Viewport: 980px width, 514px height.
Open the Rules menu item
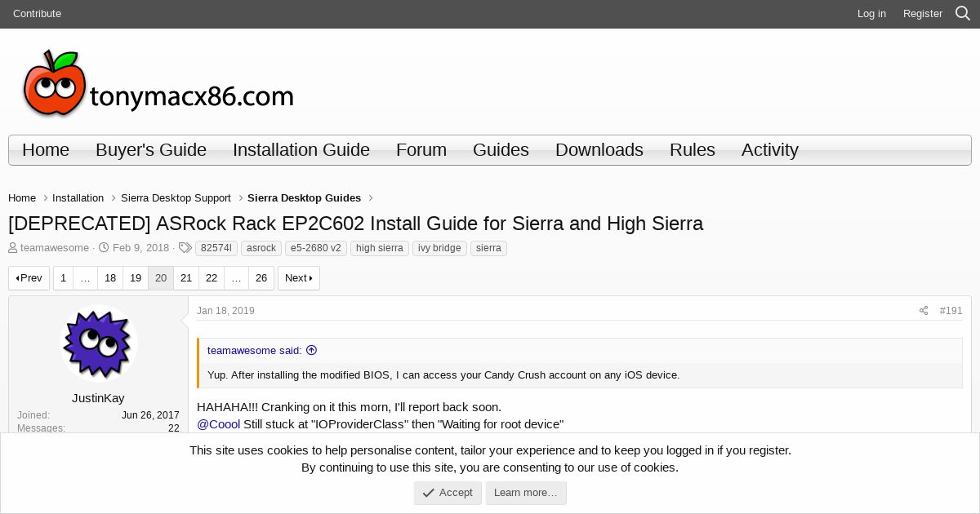[x=693, y=150]
